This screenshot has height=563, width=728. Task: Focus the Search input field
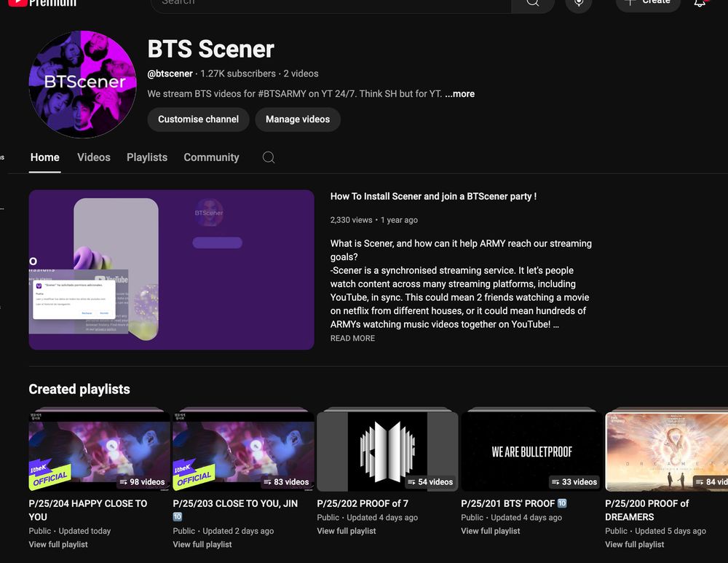point(331,4)
